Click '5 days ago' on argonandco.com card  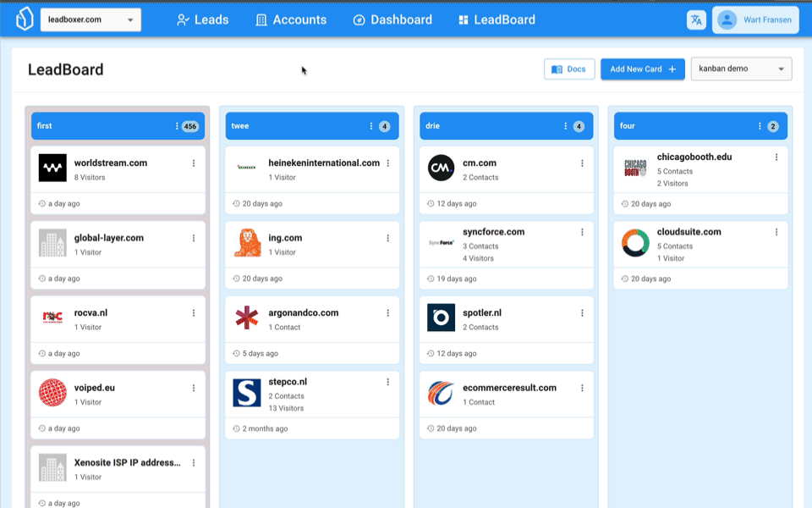(x=260, y=354)
